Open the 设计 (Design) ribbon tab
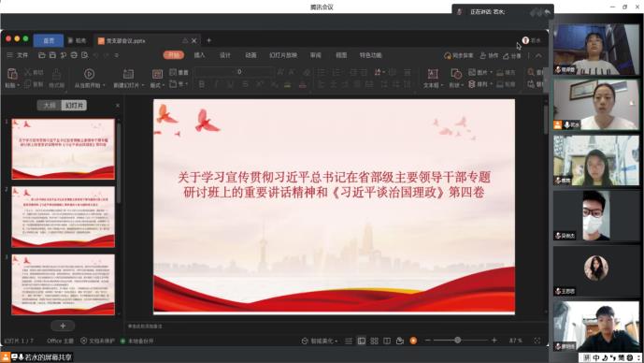Screen dimensions: 644x363 coord(225,55)
